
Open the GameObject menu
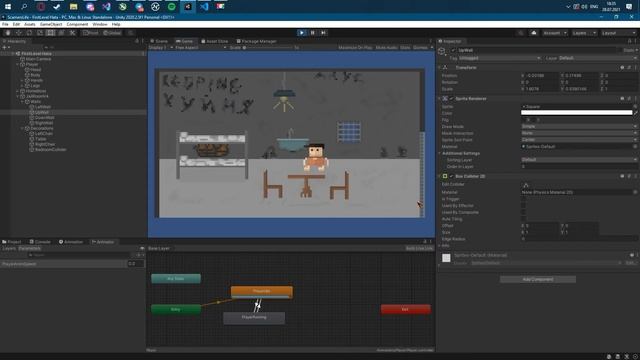click(x=51, y=24)
